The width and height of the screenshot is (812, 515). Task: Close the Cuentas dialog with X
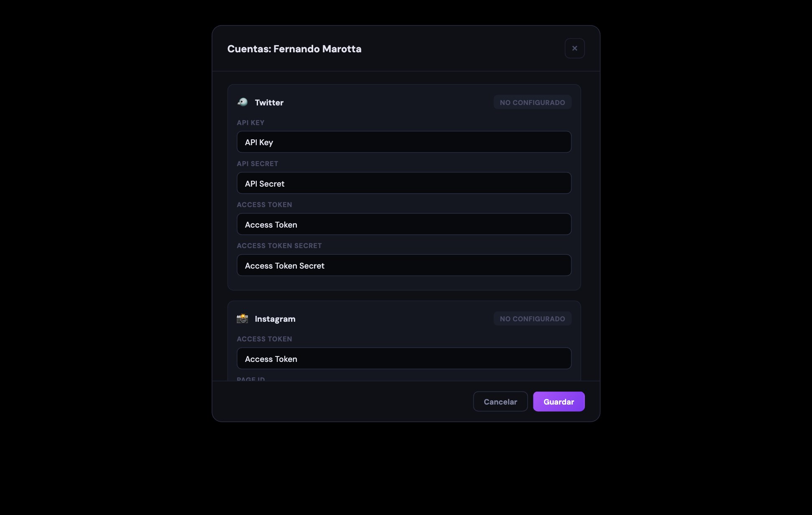click(575, 49)
